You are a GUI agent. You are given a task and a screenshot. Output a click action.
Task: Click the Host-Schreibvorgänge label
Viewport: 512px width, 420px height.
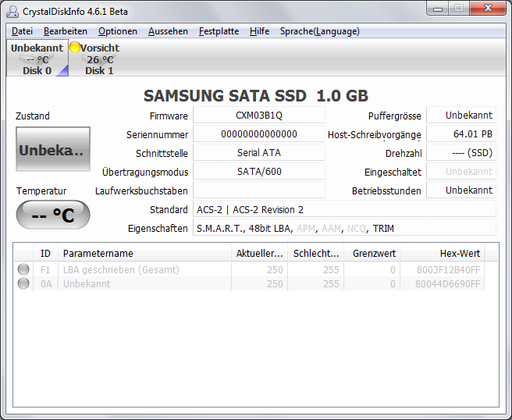click(375, 135)
